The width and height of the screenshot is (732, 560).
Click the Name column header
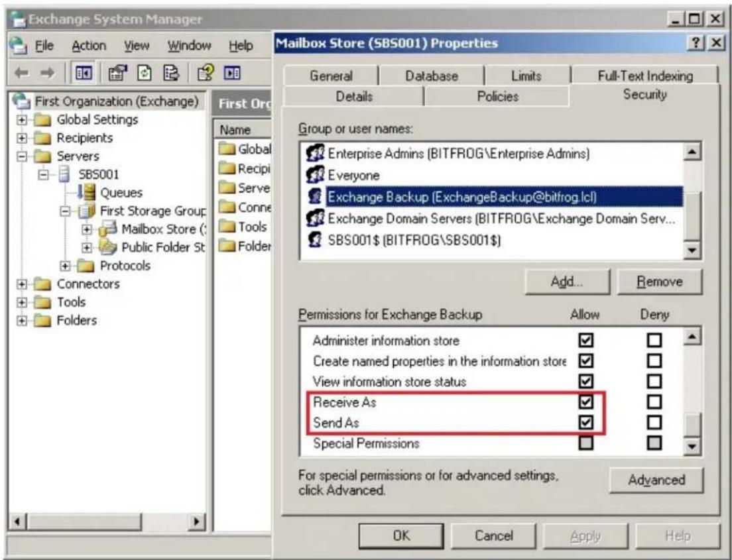coord(243,130)
